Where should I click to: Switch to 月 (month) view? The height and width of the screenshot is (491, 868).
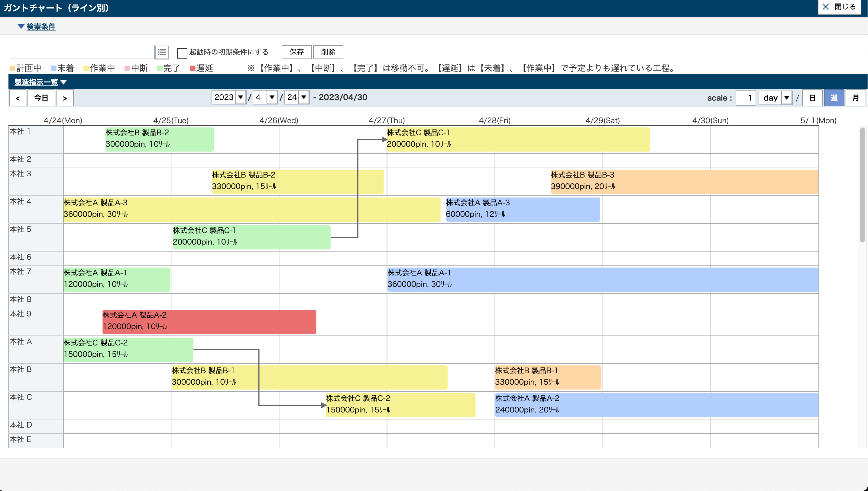tap(855, 98)
